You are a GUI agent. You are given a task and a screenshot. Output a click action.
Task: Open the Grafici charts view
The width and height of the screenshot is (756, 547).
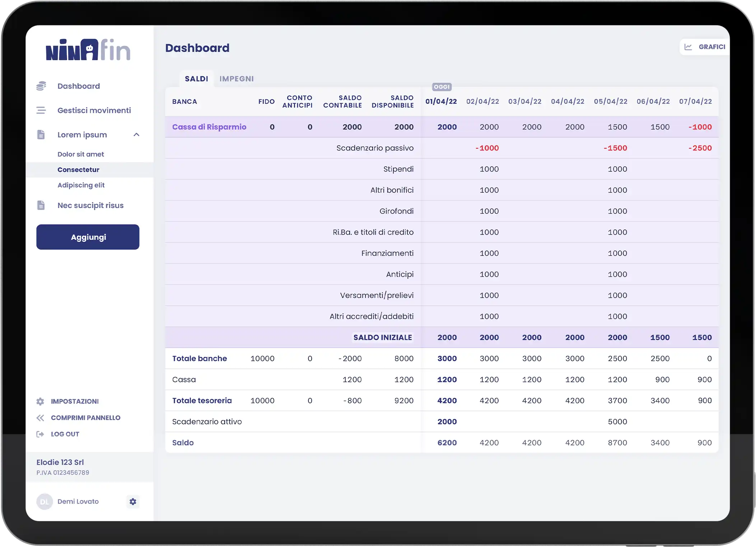711,47
